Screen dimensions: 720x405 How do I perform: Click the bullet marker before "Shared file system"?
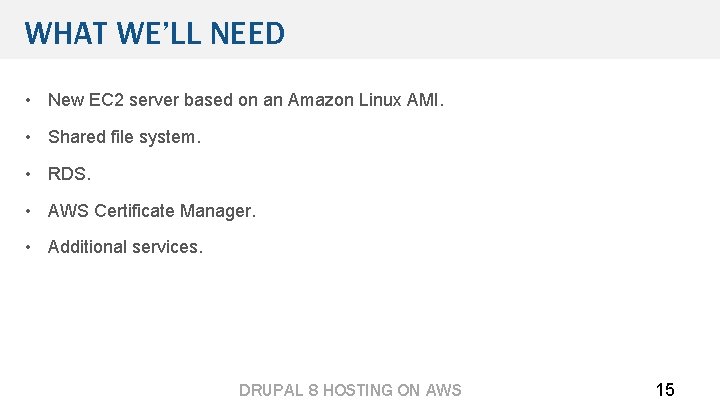click(31, 137)
